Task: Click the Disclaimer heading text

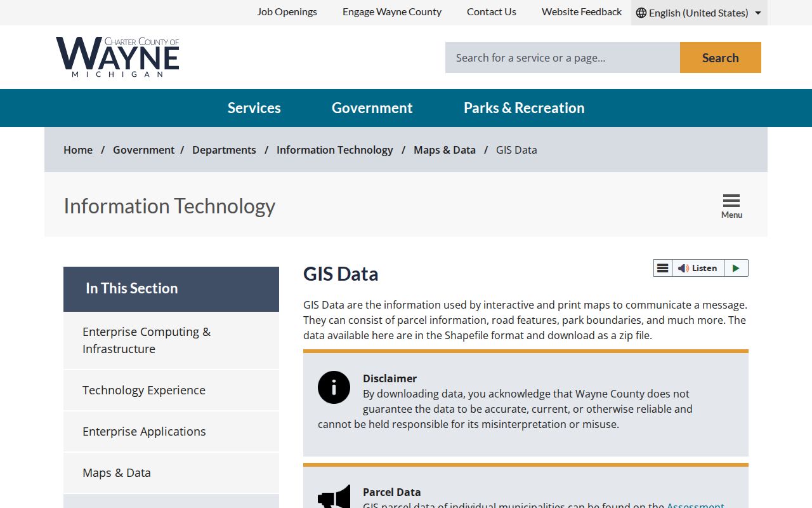Action: 390,378
